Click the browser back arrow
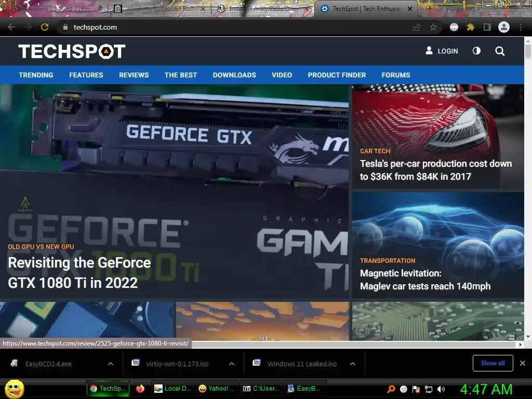 coord(11,27)
